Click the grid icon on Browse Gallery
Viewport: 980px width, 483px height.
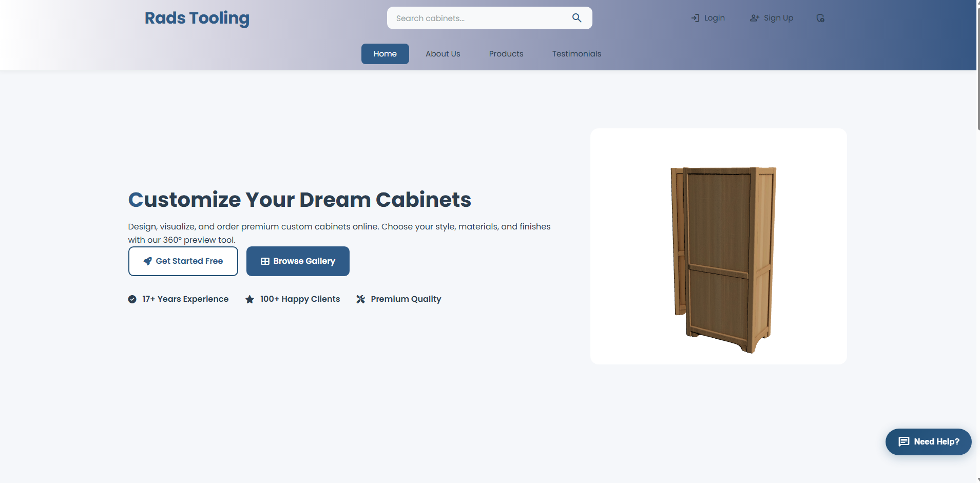tap(265, 261)
